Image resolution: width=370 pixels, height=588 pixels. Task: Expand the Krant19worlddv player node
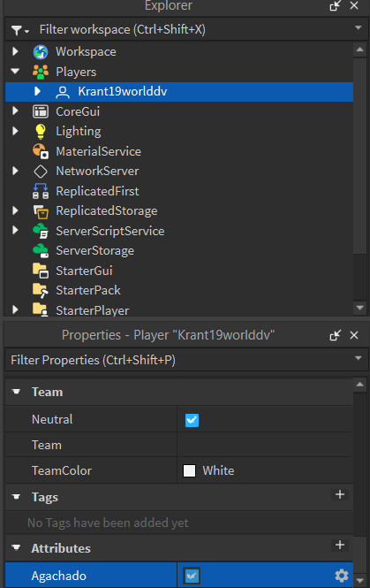pos(37,91)
